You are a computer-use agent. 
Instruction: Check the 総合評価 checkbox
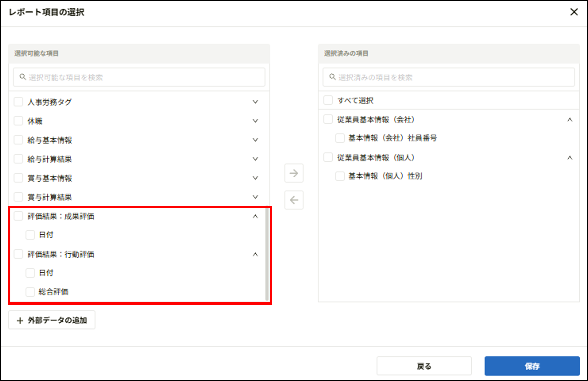[x=30, y=292]
